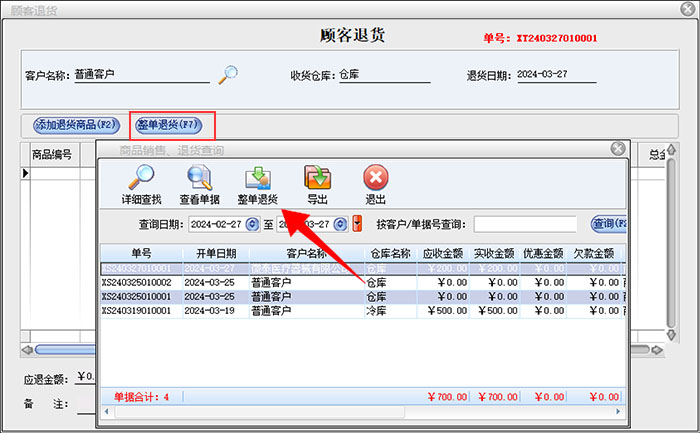Click the 详细查找 magnifier icon
This screenshot has width=700, height=433.
point(139,178)
